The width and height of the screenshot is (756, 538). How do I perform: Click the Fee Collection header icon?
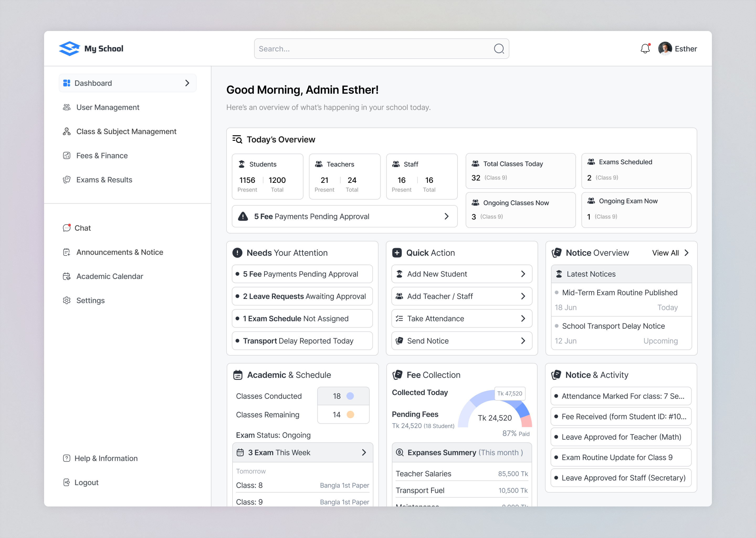[x=397, y=375]
